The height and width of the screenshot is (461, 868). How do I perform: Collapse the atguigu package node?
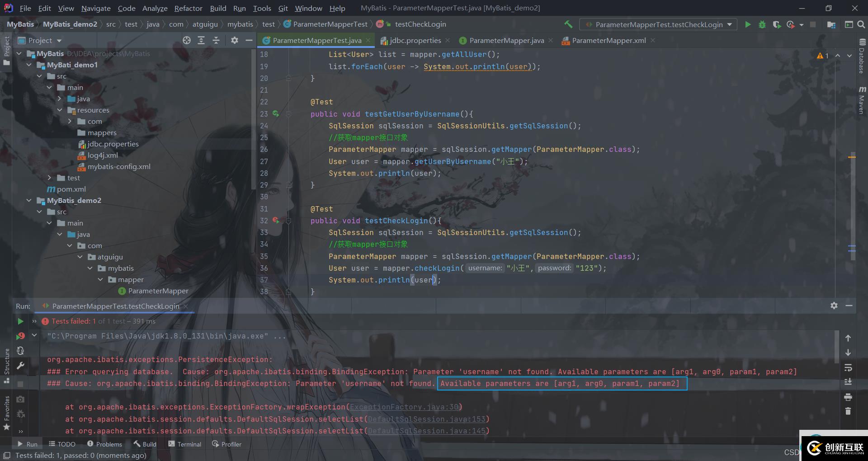pos(80,257)
